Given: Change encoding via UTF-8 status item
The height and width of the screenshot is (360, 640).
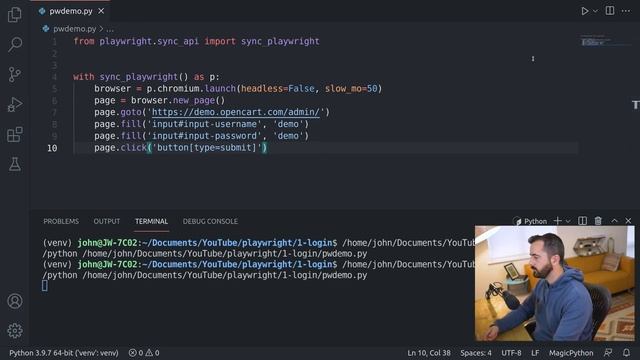Looking at the screenshot, I should [x=511, y=353].
